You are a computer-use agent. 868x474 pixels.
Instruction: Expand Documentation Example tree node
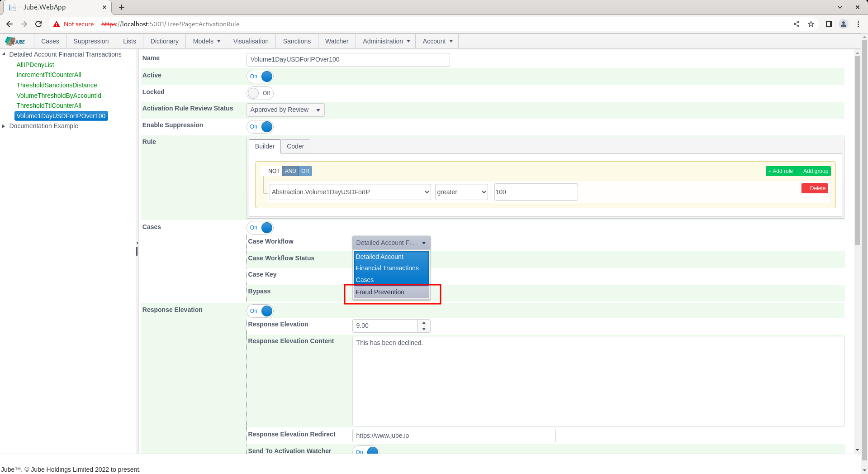tap(4, 126)
